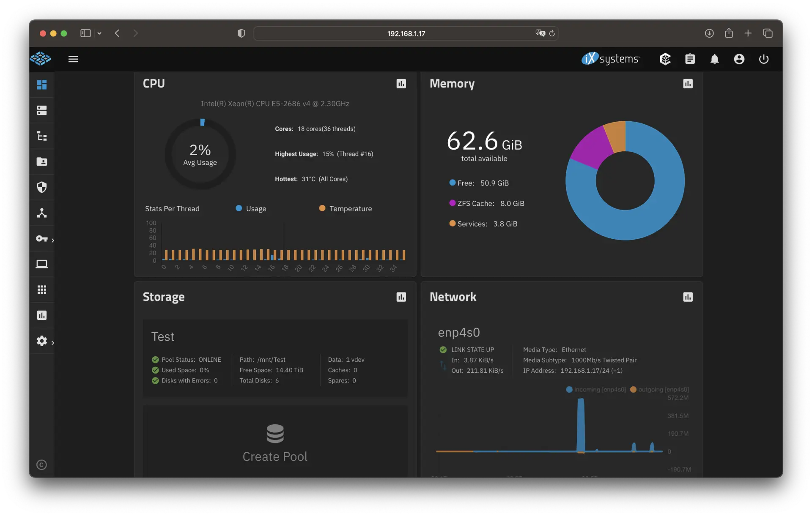Screen dimensions: 812x516
Task: Open the Apps grid icon in the sidebar
Action: (x=42, y=290)
